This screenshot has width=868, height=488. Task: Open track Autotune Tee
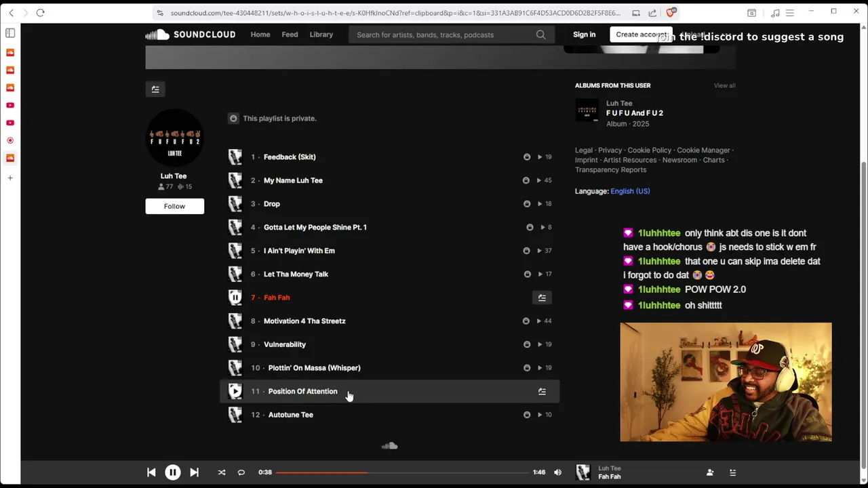pyautogui.click(x=291, y=415)
